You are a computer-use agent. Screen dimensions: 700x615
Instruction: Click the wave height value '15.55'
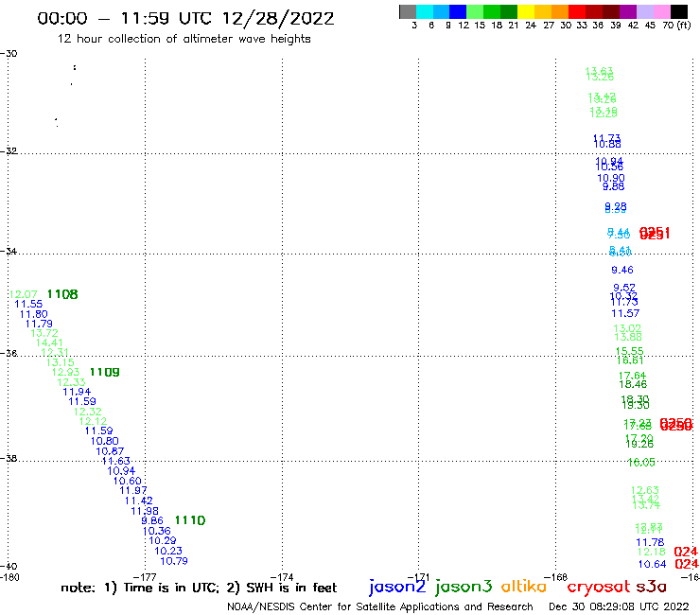[629, 351]
